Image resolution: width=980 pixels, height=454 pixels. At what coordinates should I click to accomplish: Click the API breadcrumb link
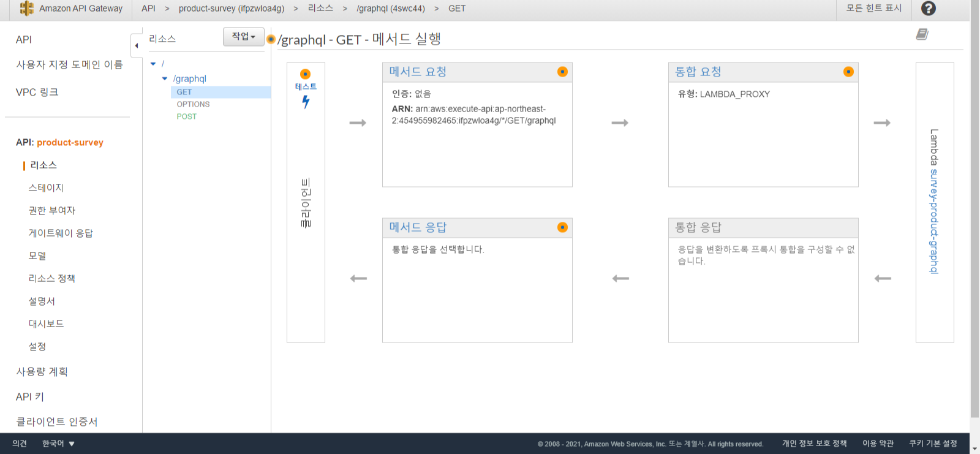(148, 9)
